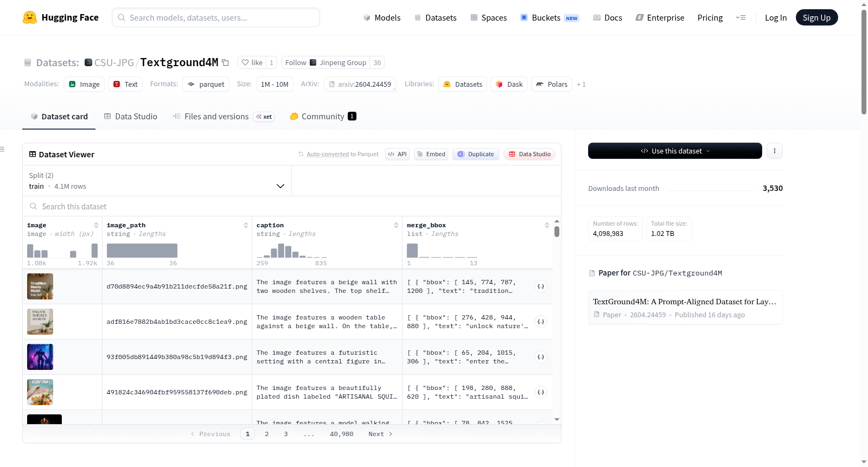Viewport: 868px width, 467px height.
Task: Expand the Use this dataset dropdown
Action: point(675,151)
